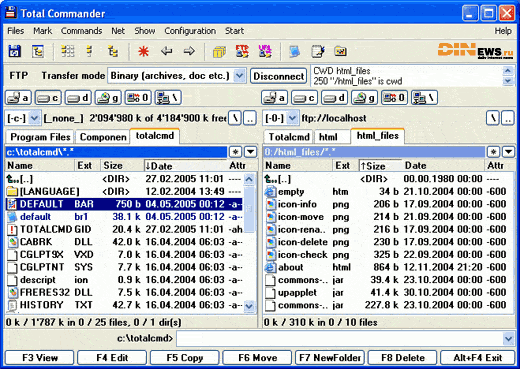
Task: Click the URL new FTP connection icon
Action: 265,51
